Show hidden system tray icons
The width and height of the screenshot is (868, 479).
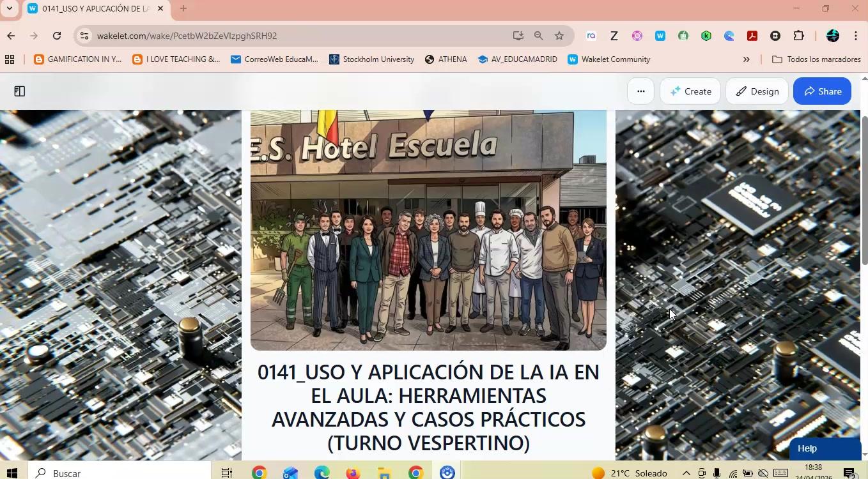click(686, 473)
